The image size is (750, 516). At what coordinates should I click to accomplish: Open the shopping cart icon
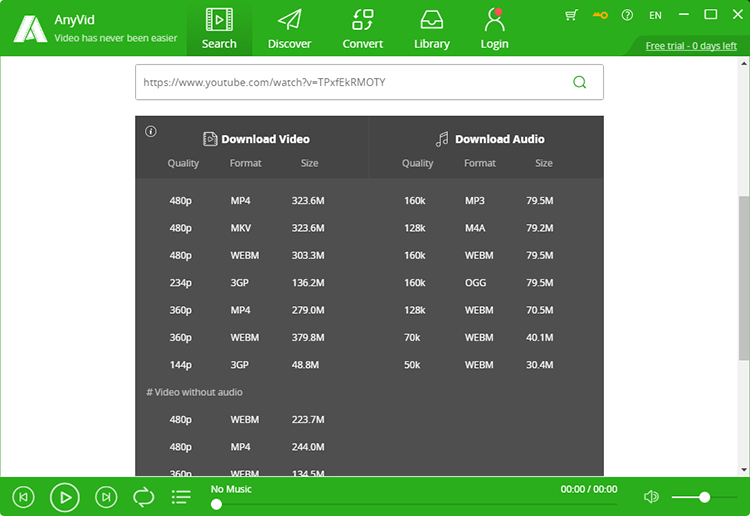pyautogui.click(x=571, y=15)
